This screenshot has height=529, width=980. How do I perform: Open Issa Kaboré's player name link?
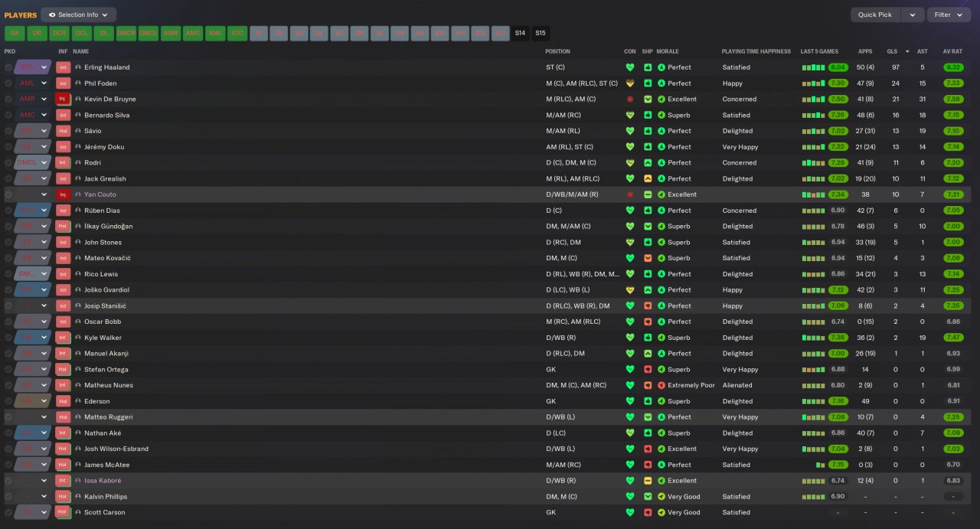(x=103, y=481)
